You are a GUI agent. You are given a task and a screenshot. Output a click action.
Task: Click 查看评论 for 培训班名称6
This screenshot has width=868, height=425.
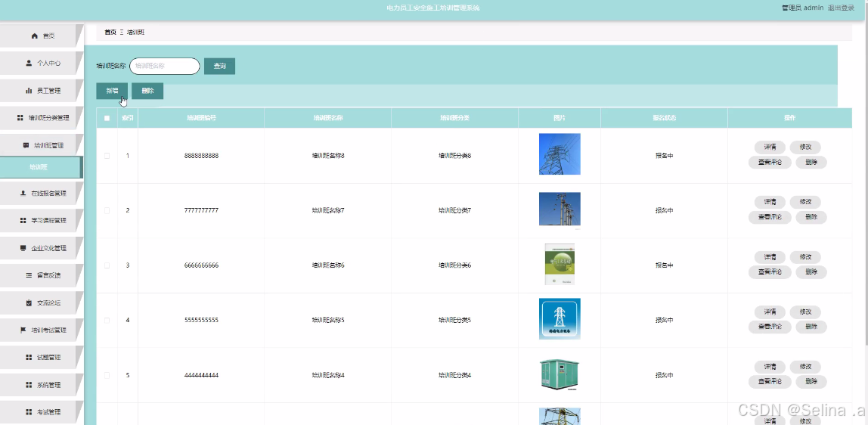click(770, 271)
